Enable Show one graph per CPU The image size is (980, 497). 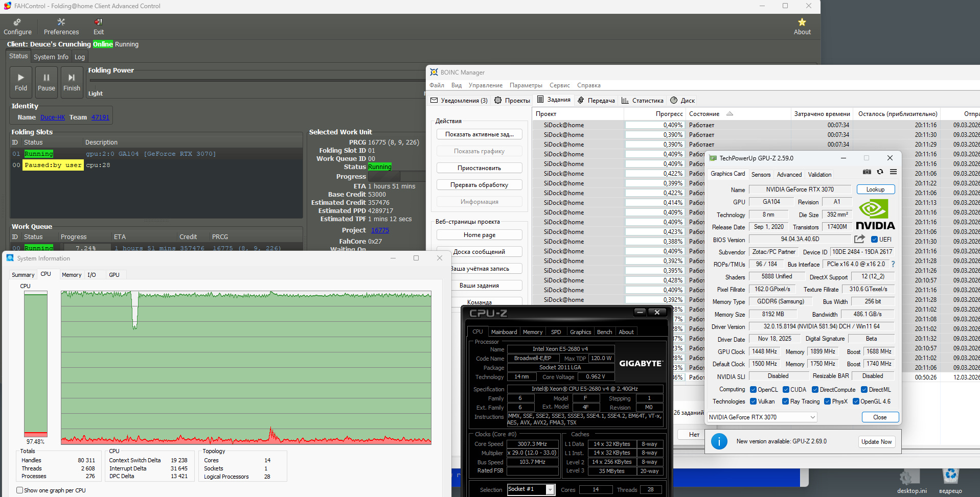(19, 490)
